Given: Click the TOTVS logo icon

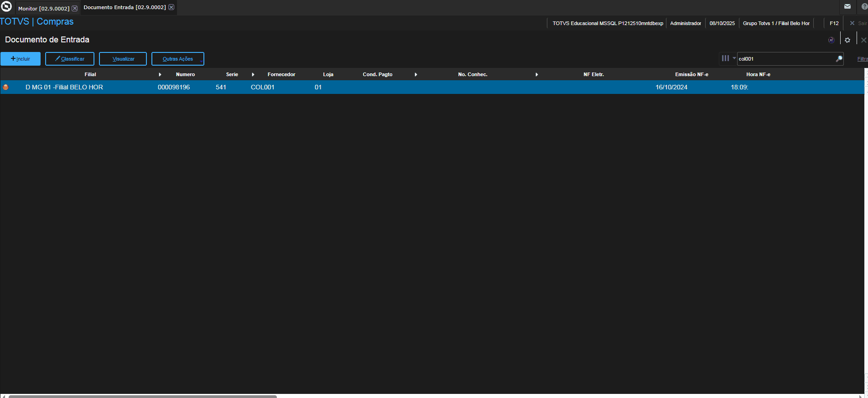Looking at the screenshot, I should (x=6, y=6).
